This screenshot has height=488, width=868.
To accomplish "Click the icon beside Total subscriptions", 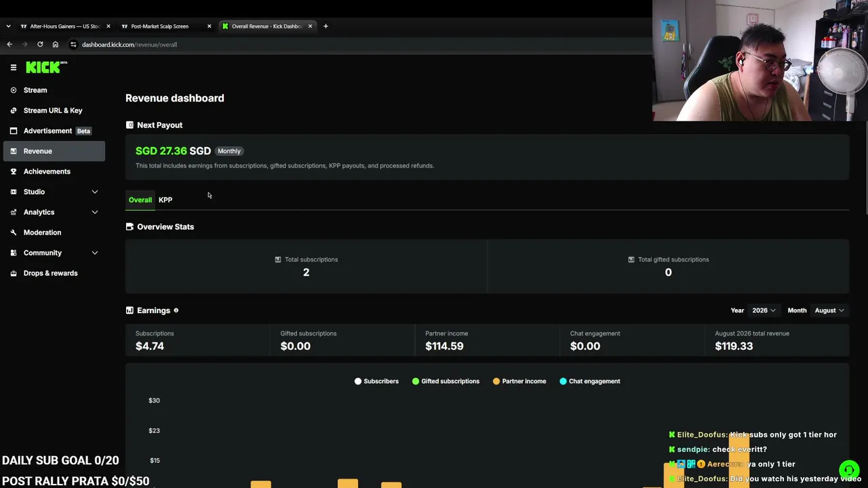I will pyautogui.click(x=278, y=260).
